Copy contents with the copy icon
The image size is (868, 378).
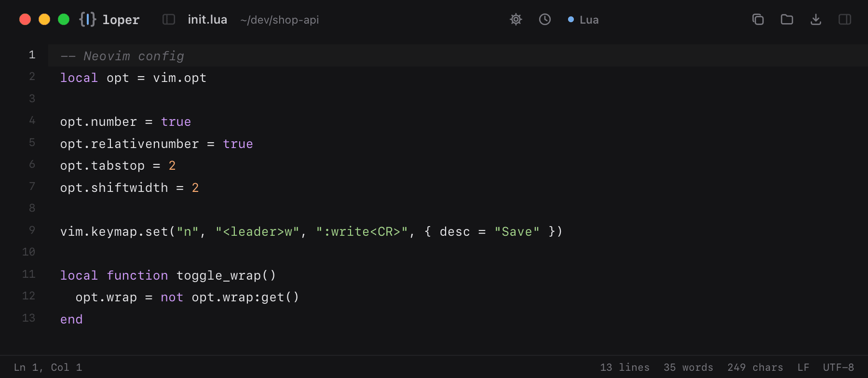coord(758,19)
